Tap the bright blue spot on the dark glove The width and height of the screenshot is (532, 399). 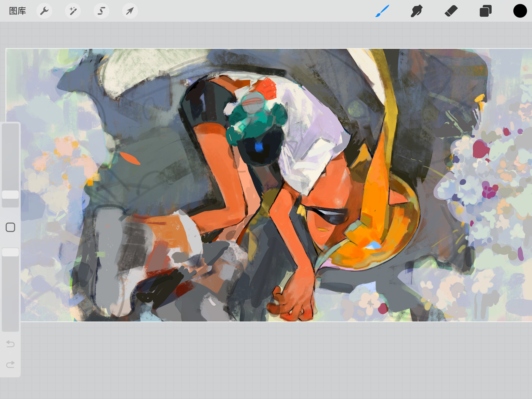point(259,147)
